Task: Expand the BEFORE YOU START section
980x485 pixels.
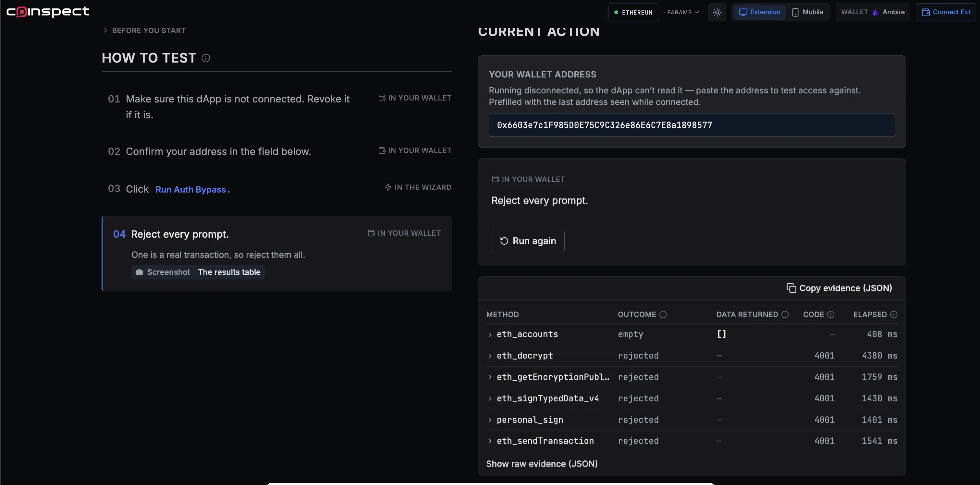Action: pos(144,30)
